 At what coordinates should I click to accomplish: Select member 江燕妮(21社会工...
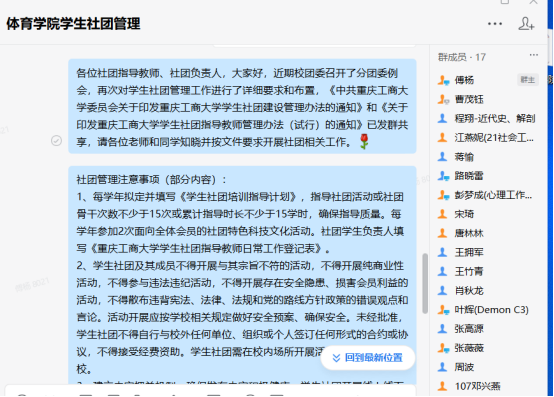(488, 137)
